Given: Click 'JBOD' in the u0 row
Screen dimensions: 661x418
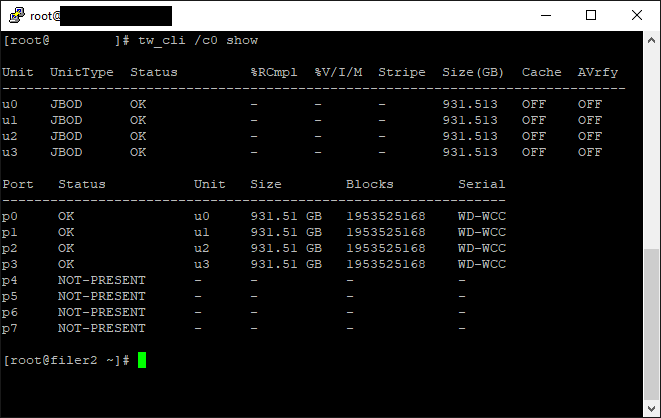Looking at the screenshot, I should click(x=66, y=104).
